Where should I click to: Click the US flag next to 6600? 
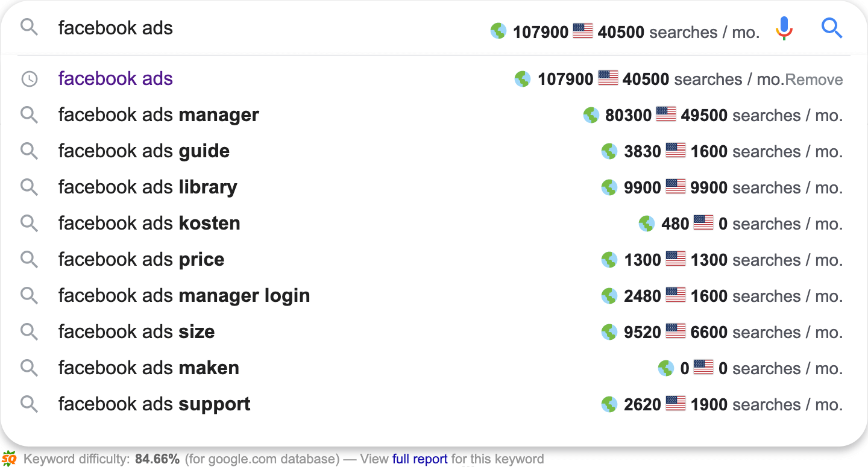(x=676, y=331)
